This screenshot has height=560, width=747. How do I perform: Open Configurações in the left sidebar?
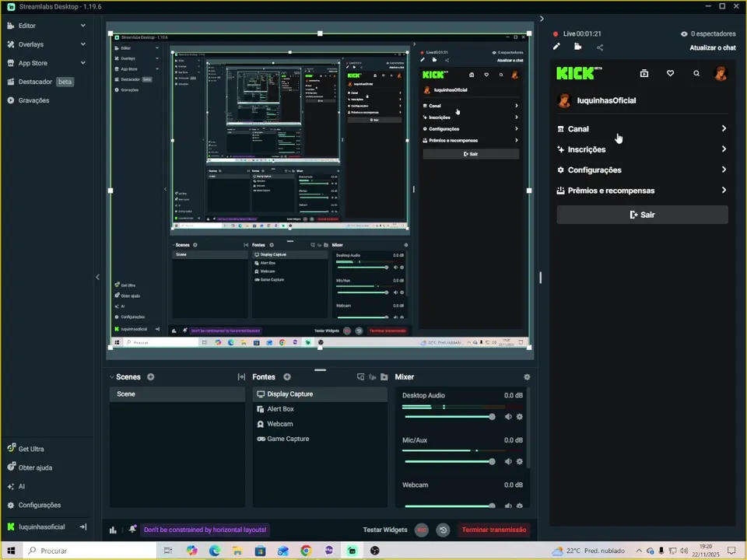click(33, 505)
